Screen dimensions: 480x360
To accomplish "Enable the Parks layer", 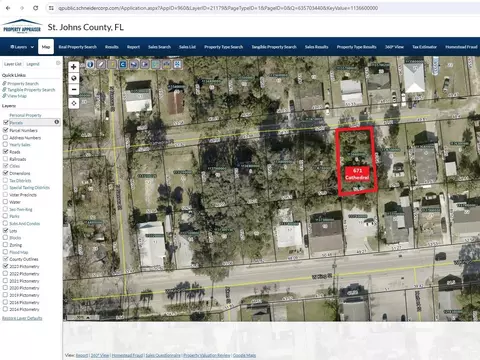I will click(5, 216).
